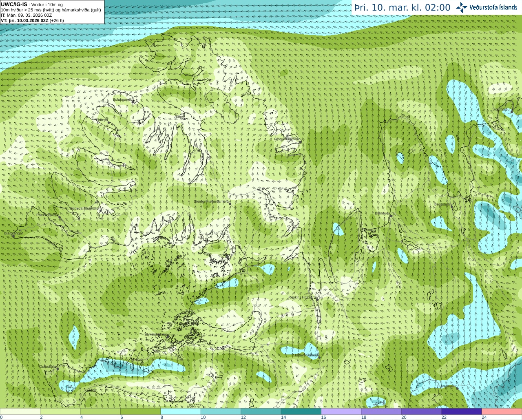Click the VT: þri 10.03.2026 02Z line
Image resolution: width=522 pixels, height=420 pixels.
coord(32,20)
